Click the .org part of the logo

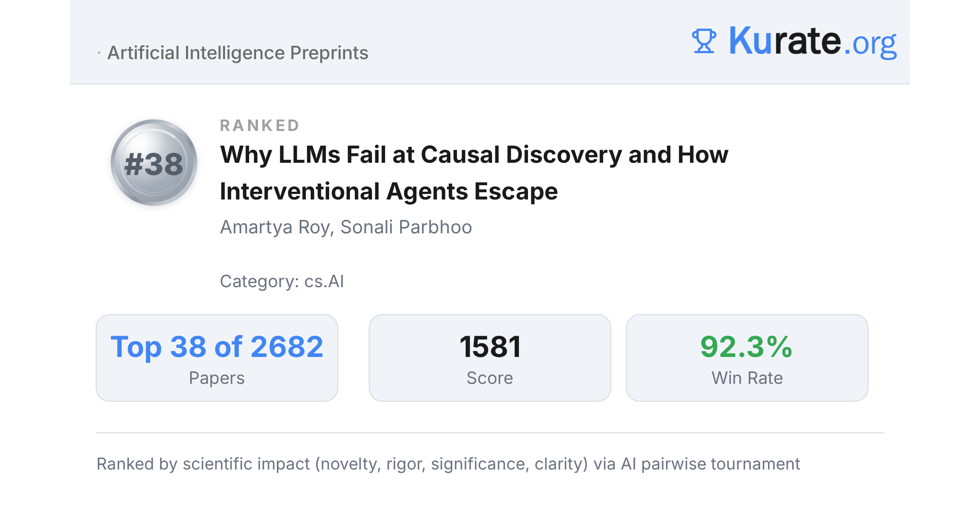870,44
